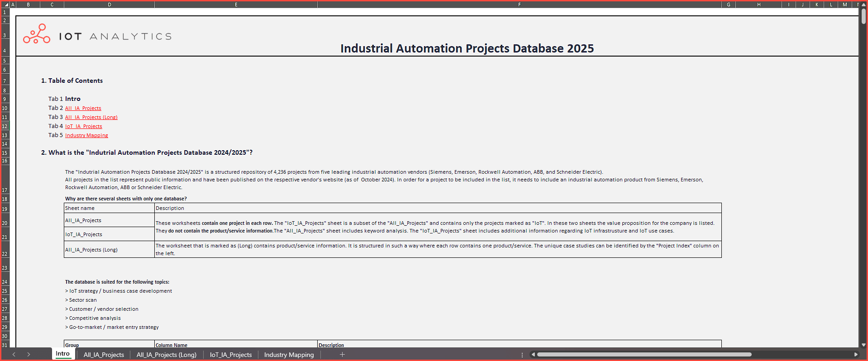868x361 pixels.
Task: Click the 'Group' table header cell
Action: (109, 344)
